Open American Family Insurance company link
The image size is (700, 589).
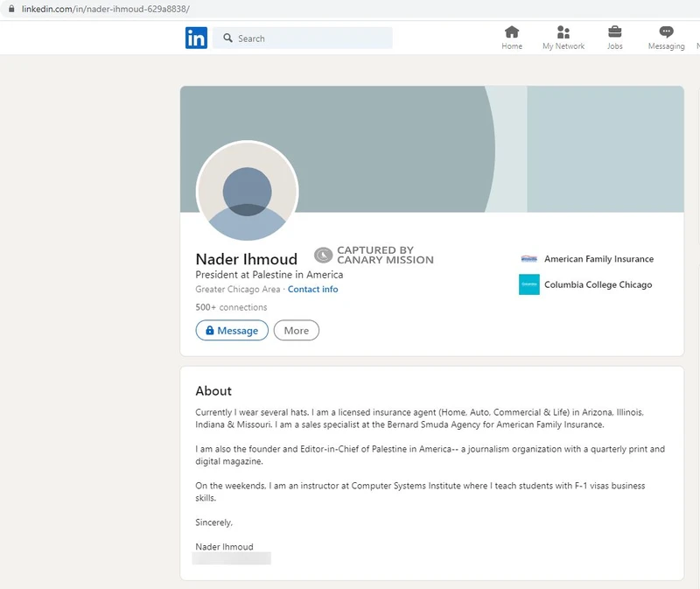pos(598,259)
